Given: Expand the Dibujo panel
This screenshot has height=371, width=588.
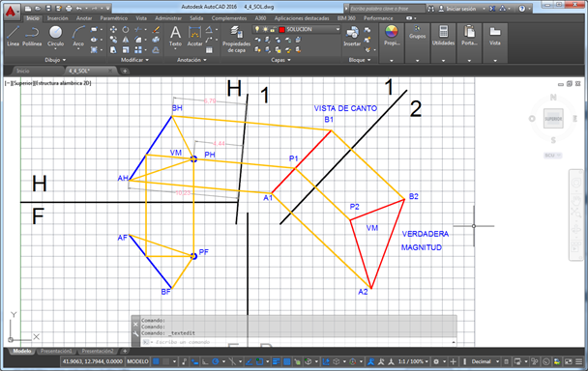Looking at the screenshot, I should pos(55,60).
